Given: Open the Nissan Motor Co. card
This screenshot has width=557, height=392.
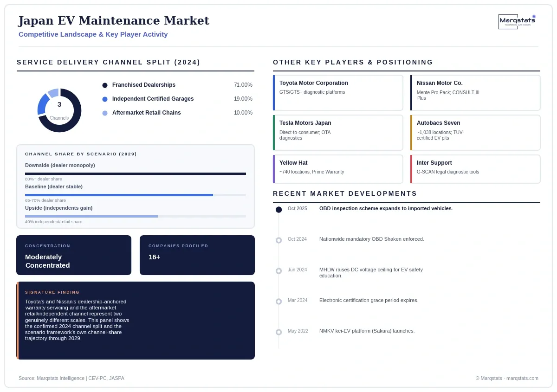Looking at the screenshot, I should [475, 93].
